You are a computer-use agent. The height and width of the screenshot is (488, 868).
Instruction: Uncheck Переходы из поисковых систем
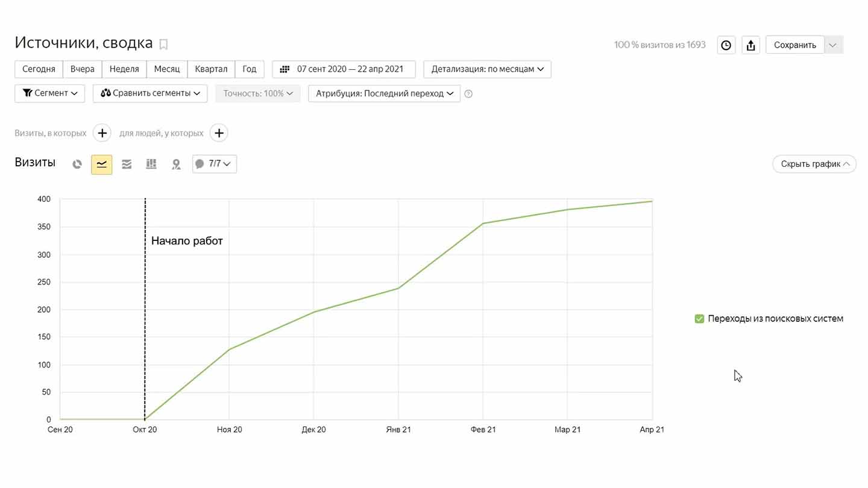[x=699, y=319]
